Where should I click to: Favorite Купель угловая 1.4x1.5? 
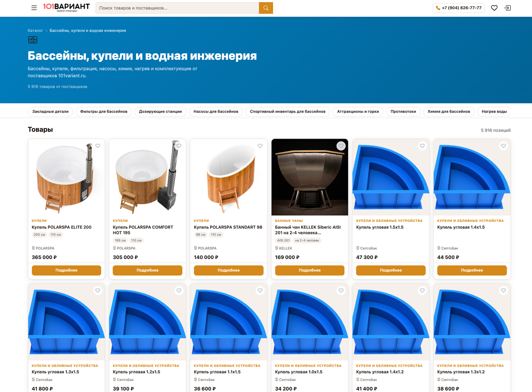[503, 146]
